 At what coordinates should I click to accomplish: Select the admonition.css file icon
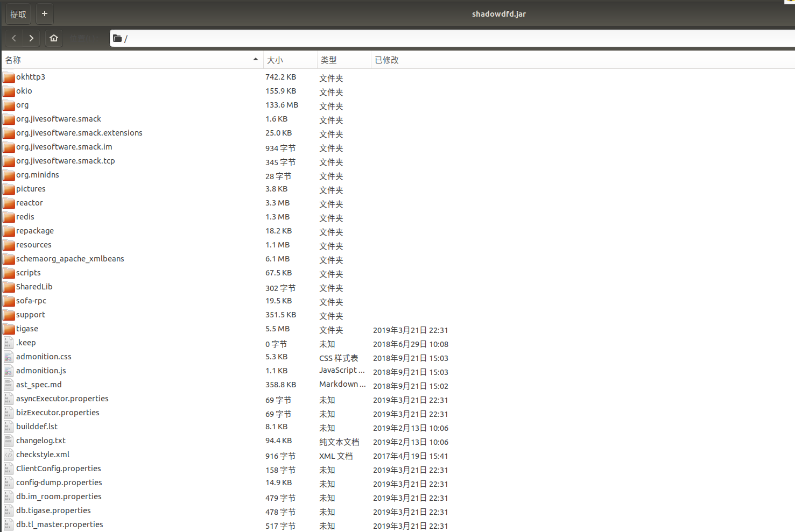[x=8, y=357]
